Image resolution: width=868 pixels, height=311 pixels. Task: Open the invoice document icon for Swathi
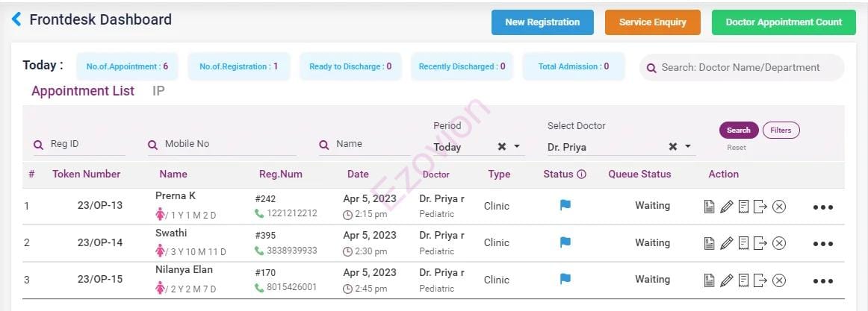710,243
